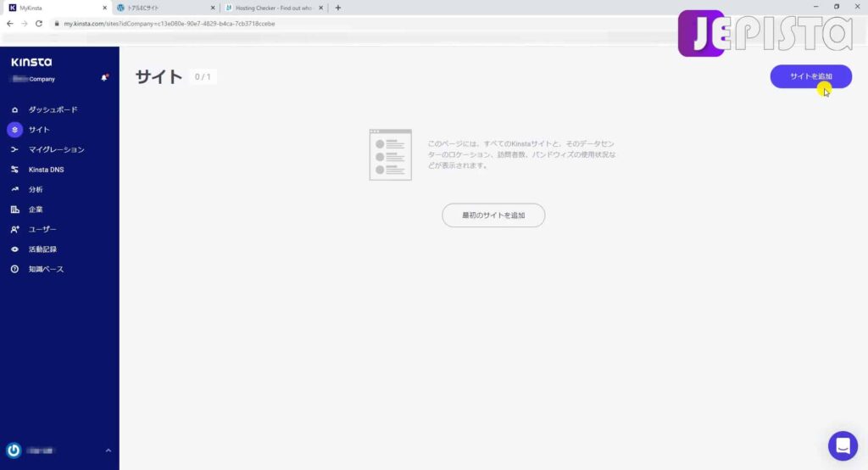868x470 pixels.
Task: Go to Kinsta DNS menu label
Action: pos(46,170)
